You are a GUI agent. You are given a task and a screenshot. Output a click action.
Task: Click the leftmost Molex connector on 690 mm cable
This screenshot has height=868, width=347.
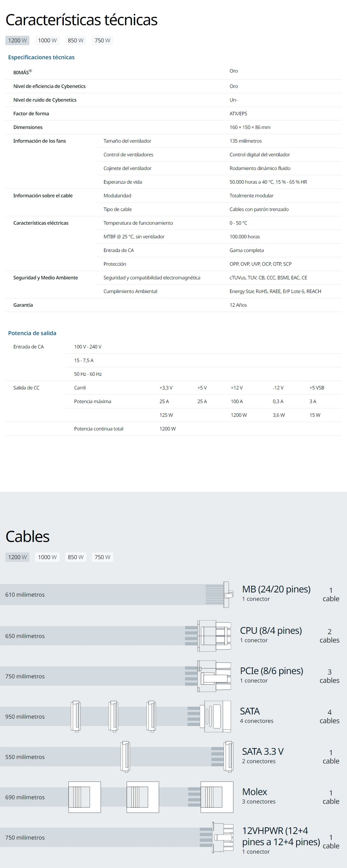point(84,797)
